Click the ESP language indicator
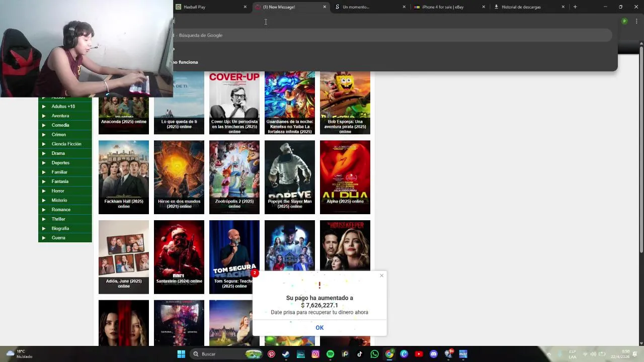The width and height of the screenshot is (644, 362). (573, 354)
